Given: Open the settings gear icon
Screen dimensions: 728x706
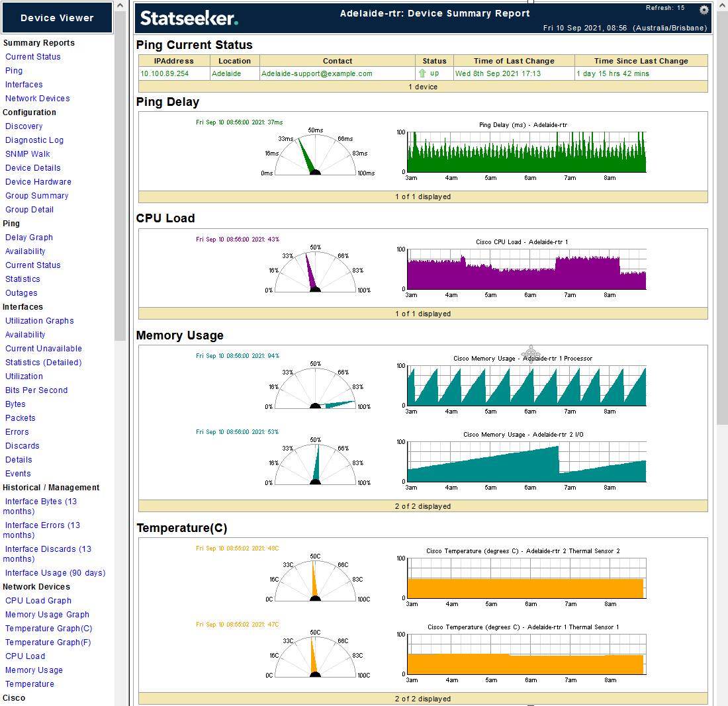Looking at the screenshot, I should (x=704, y=10).
